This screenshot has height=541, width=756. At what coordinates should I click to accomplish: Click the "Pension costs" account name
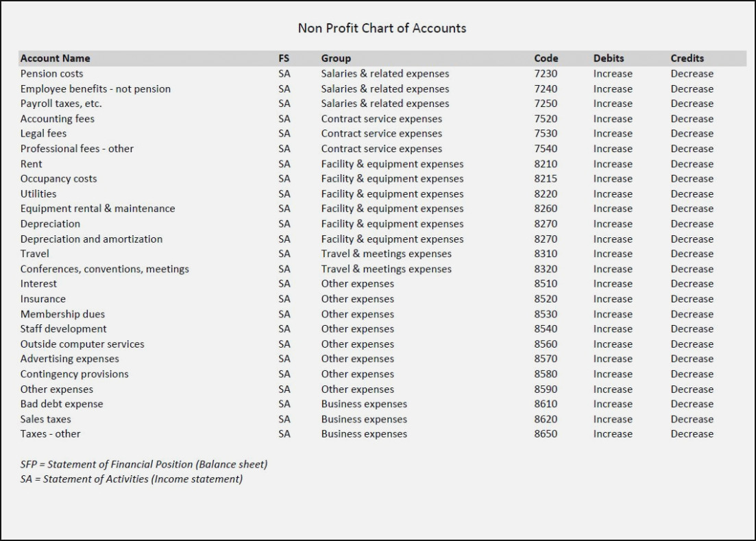[51, 73]
